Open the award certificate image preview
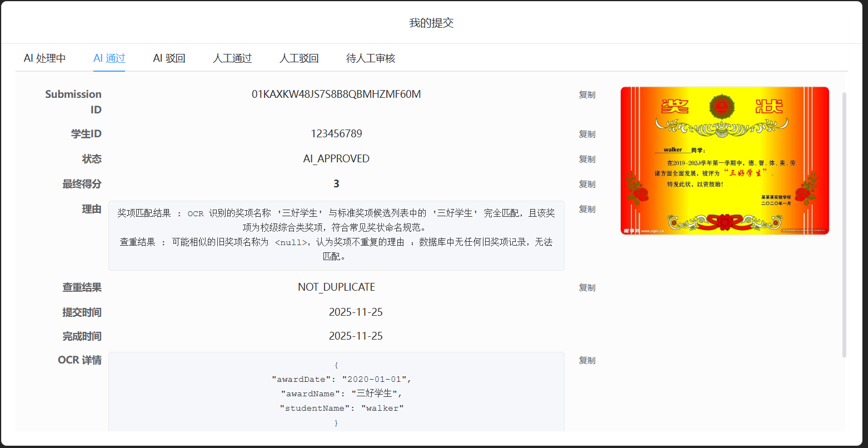Viewport: 868px width, 448px height. point(725,161)
